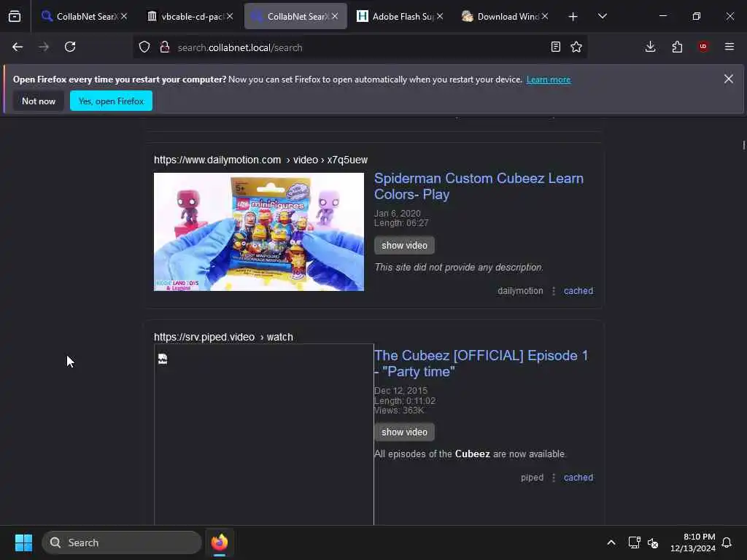Open cached link for dailymotion result
Image resolution: width=747 pixels, height=560 pixels.
(x=578, y=290)
